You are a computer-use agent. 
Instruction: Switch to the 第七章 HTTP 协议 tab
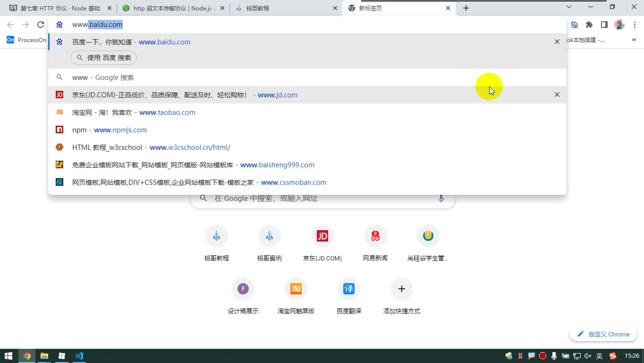pyautogui.click(x=59, y=8)
